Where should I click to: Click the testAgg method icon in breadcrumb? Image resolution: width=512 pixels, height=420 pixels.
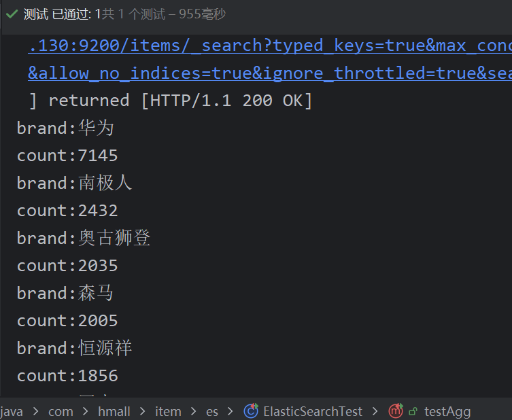point(396,410)
